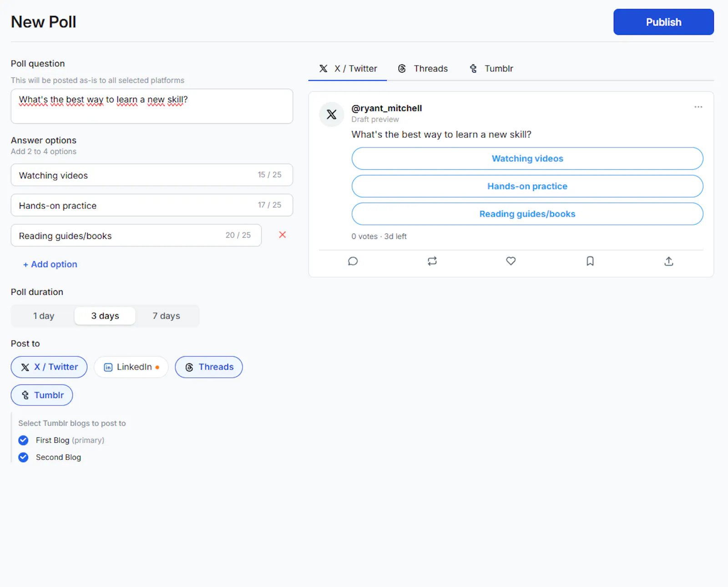Click the @ryant_mitchell handle in preview
The height and width of the screenshot is (587, 728).
387,108
